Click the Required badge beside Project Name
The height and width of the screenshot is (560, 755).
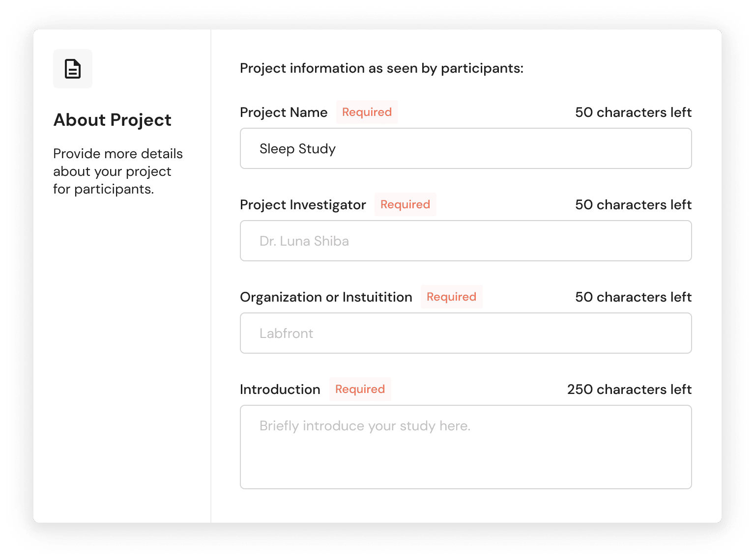pos(367,112)
